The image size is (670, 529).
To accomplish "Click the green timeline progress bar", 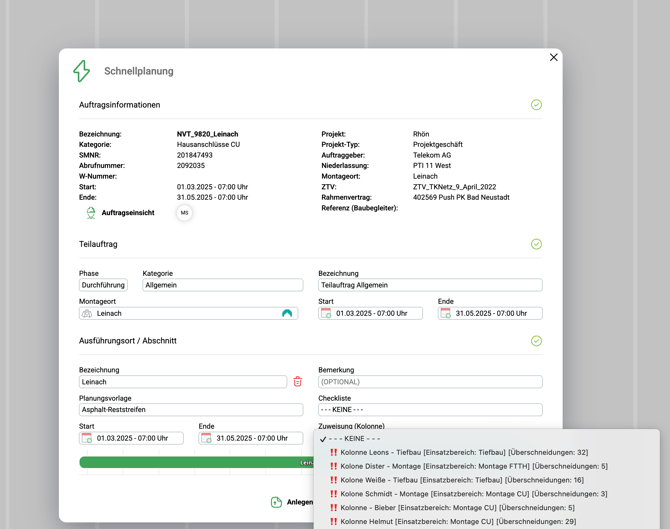I will click(190, 463).
